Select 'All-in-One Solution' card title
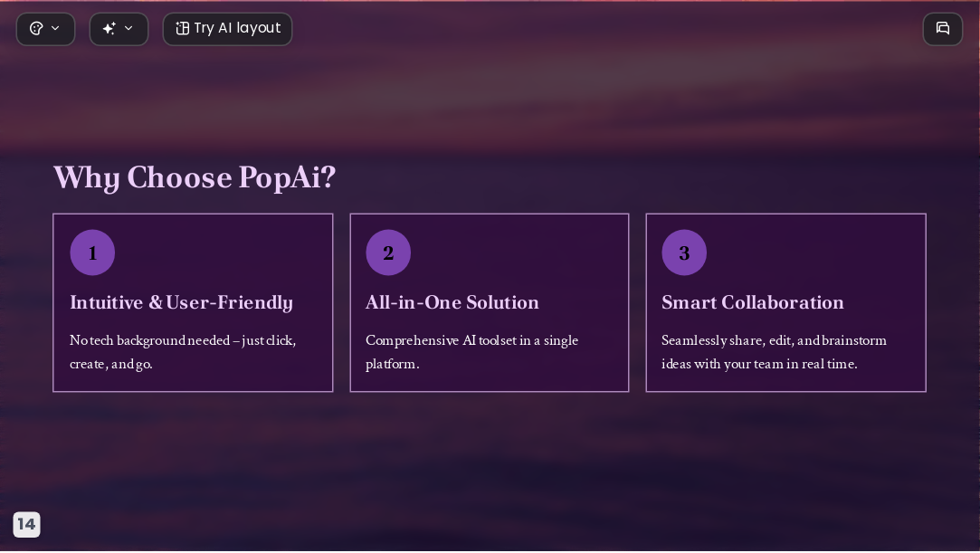Screen dimensions: 980x553 coord(452,302)
